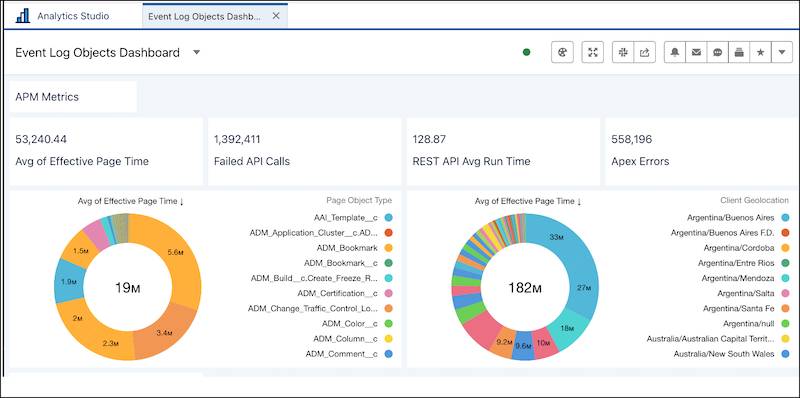Click the APM Metrics section header
The image size is (800, 398).
click(x=47, y=97)
